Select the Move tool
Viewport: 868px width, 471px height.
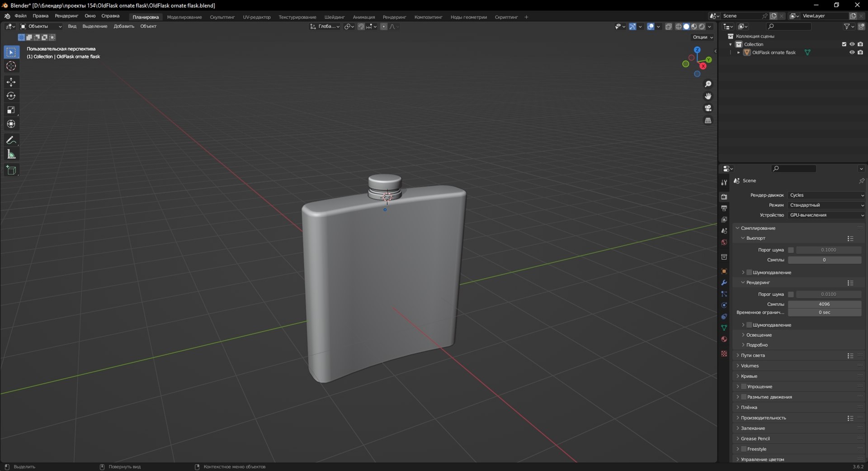[11, 82]
